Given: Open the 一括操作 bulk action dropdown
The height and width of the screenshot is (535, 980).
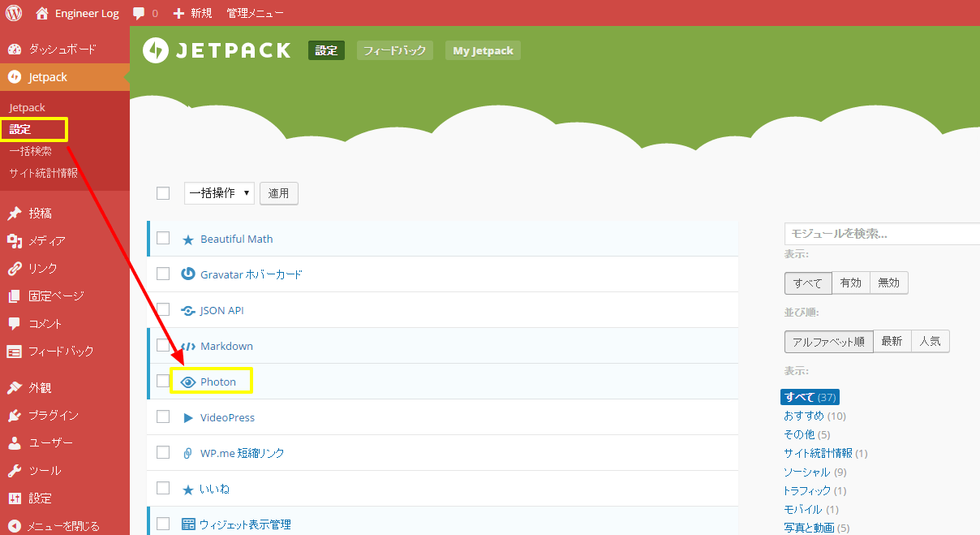Looking at the screenshot, I should coord(219,193).
